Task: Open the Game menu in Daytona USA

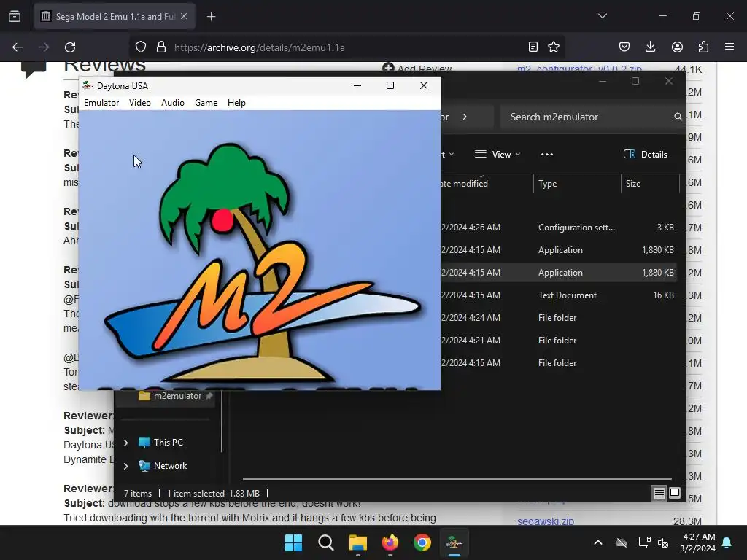Action: pyautogui.click(x=206, y=102)
